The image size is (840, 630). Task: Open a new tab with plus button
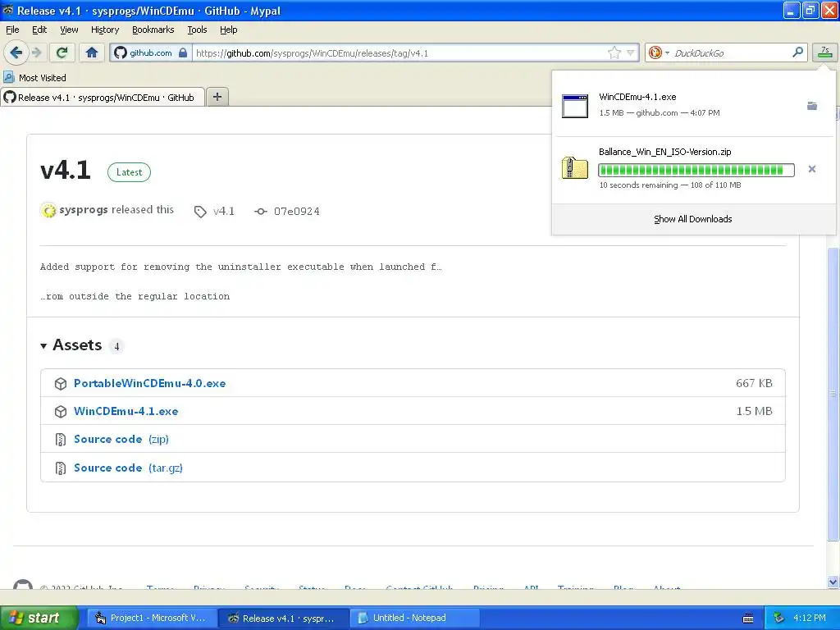[x=217, y=97]
